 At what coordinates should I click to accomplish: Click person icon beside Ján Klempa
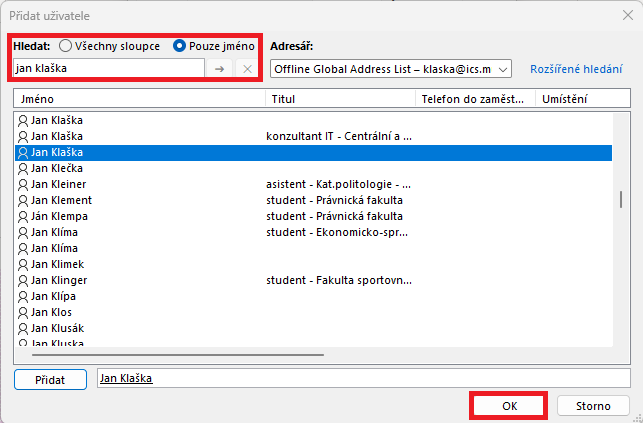(23, 216)
